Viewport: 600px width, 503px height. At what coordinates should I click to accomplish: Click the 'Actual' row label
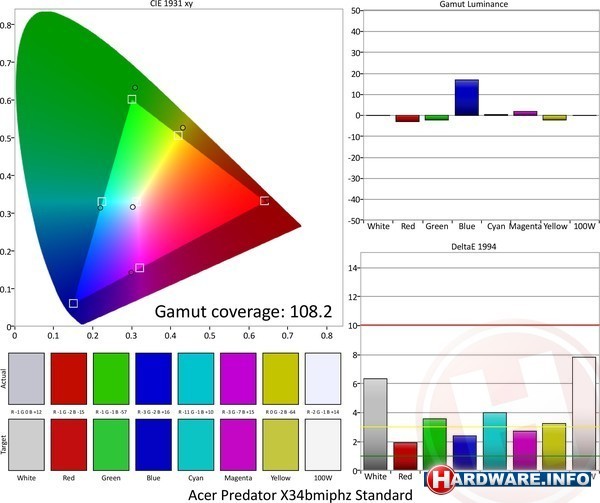(3, 379)
